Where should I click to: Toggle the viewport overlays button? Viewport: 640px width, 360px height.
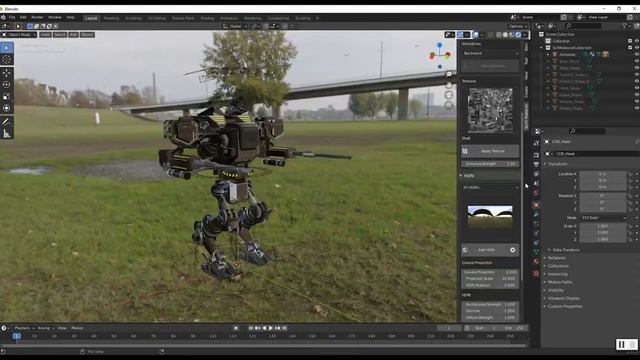(x=476, y=35)
